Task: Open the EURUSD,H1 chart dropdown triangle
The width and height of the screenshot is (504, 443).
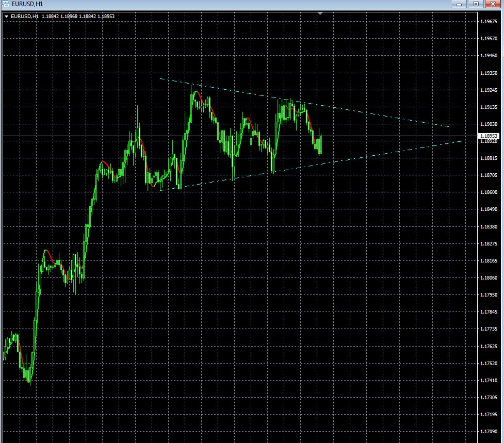Action: tap(6, 17)
